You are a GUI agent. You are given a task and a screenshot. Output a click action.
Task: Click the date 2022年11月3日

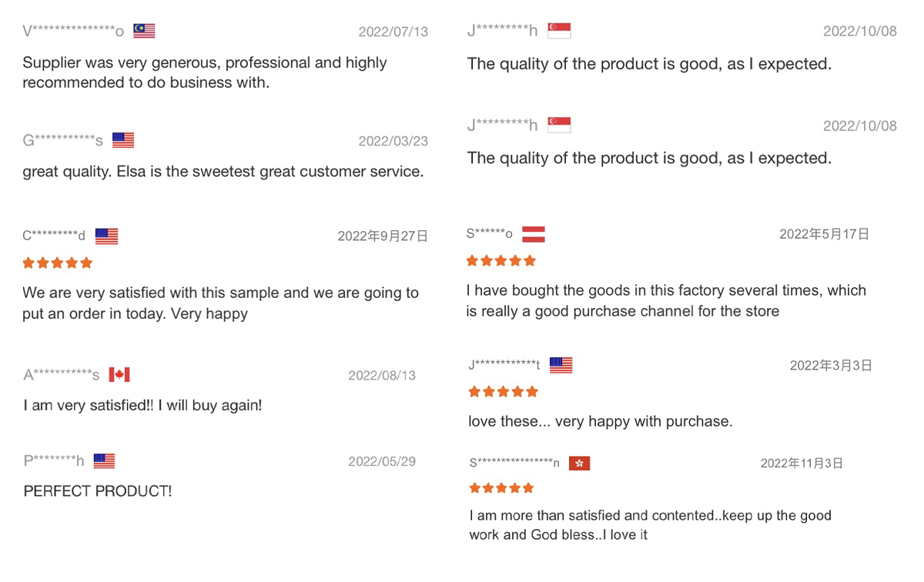pos(802,463)
